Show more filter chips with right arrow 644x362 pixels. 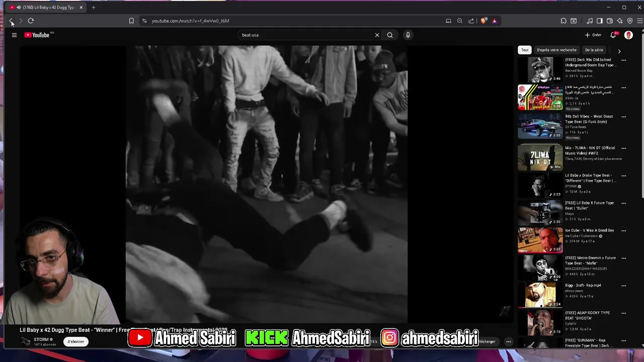coord(619,51)
